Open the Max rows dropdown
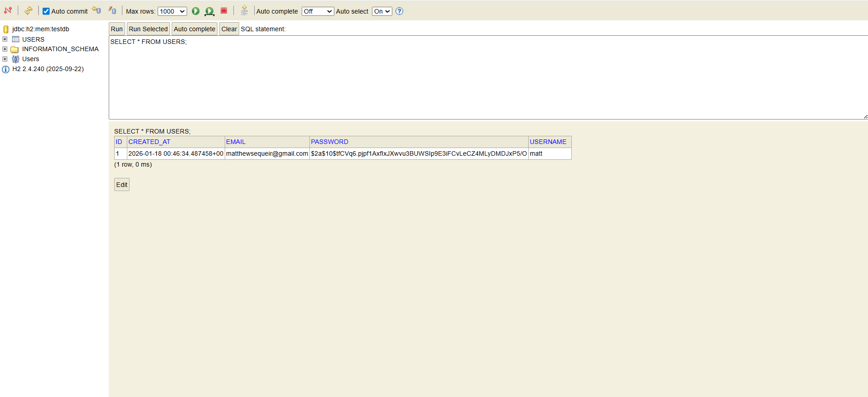The width and height of the screenshot is (868, 397). 172,11
